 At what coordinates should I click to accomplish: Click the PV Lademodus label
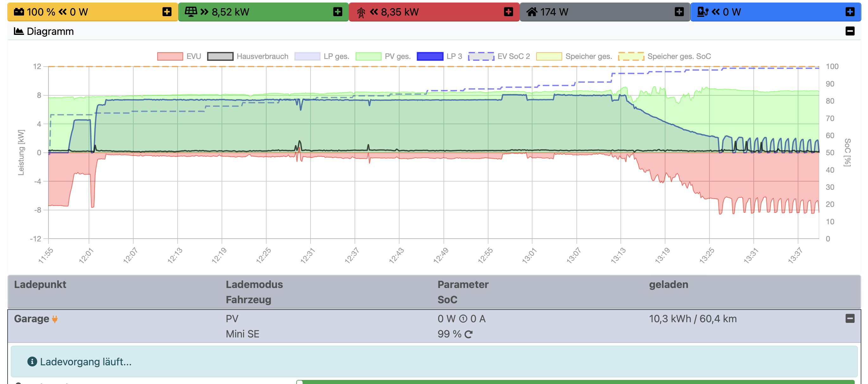[232, 319]
